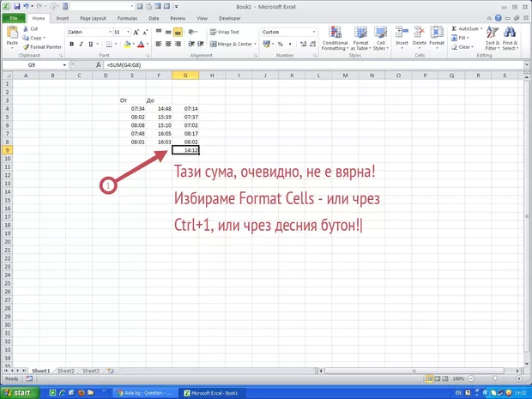The image size is (532, 399).
Task: Click Accounting Number Format icon
Action: [266, 44]
